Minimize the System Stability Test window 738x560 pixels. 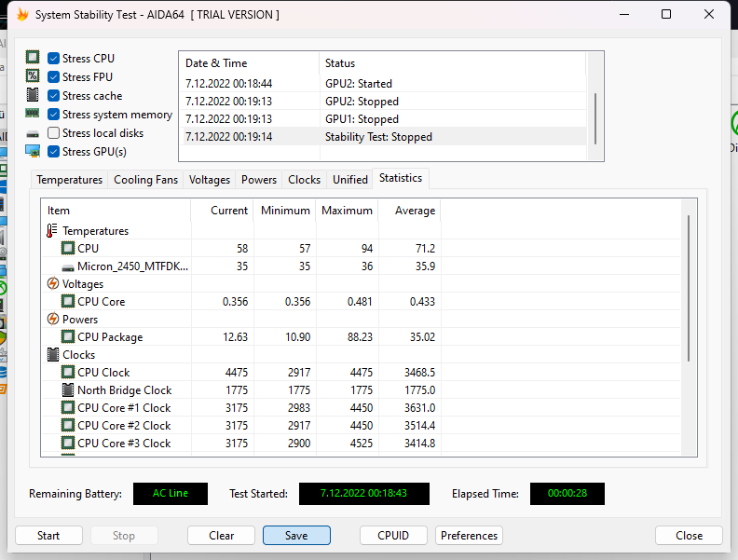tap(624, 14)
